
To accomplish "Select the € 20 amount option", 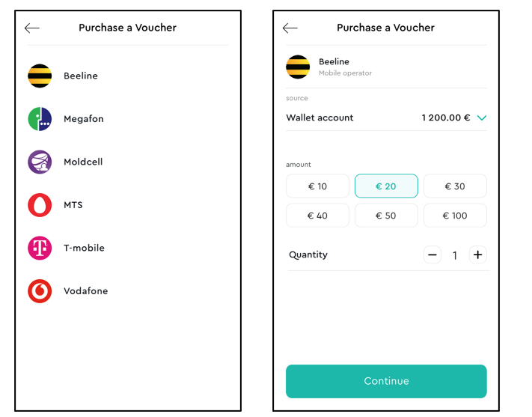I will (x=386, y=186).
